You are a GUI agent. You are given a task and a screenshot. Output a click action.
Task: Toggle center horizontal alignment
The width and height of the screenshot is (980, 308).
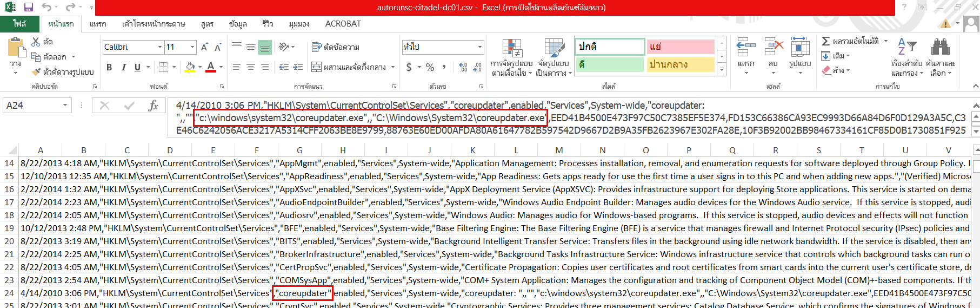250,67
